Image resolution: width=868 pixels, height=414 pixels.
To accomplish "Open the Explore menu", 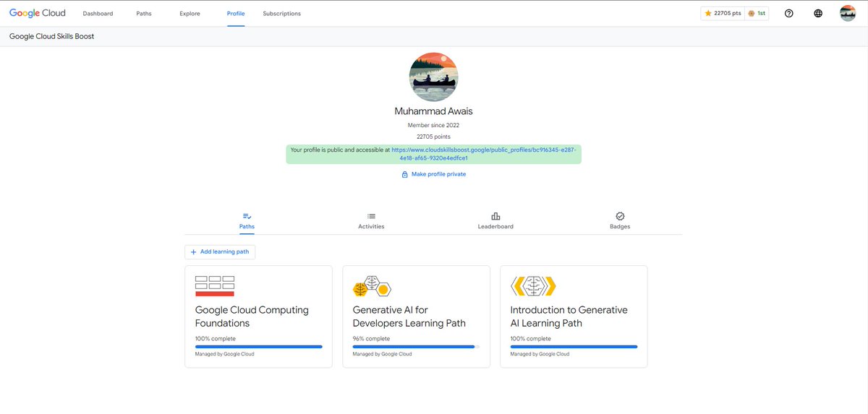I will coord(190,14).
